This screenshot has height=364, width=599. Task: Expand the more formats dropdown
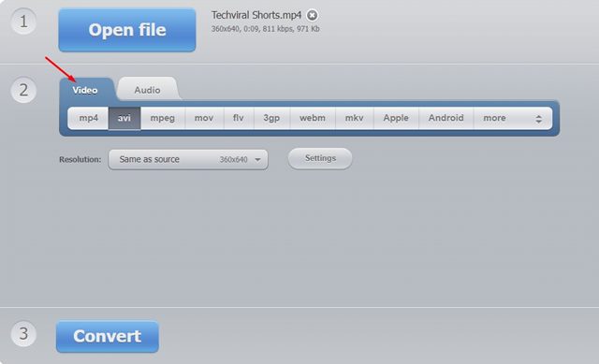coord(513,118)
